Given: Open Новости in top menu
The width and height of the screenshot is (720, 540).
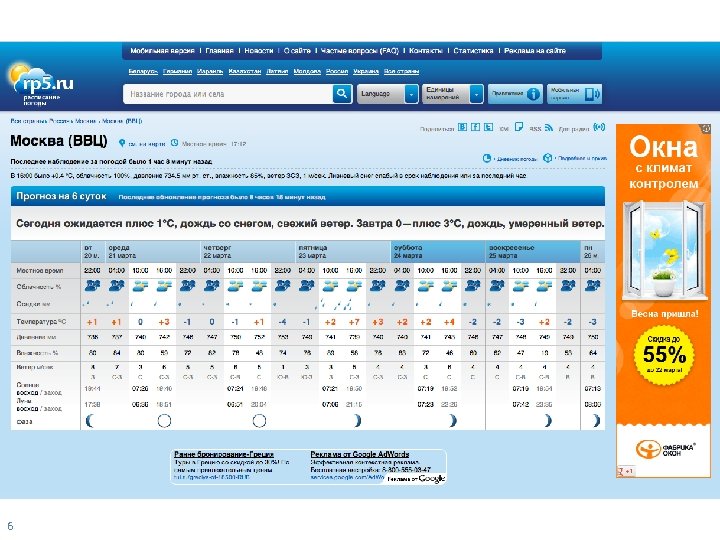Looking at the screenshot, I should pos(259,51).
